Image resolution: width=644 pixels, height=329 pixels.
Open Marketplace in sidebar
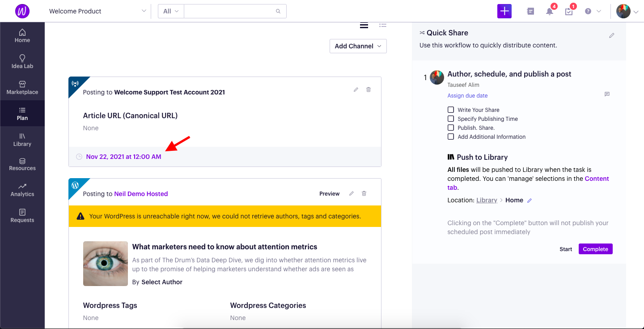tap(22, 88)
